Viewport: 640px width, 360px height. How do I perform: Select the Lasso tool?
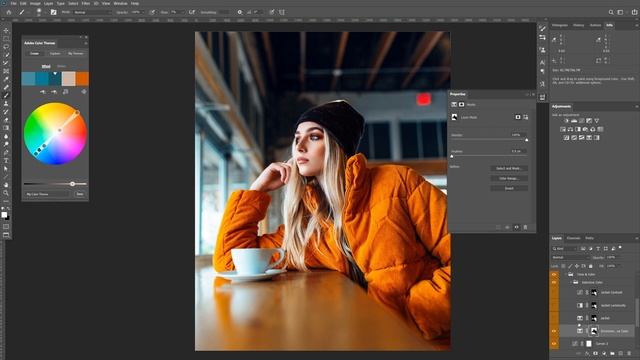tap(6, 47)
